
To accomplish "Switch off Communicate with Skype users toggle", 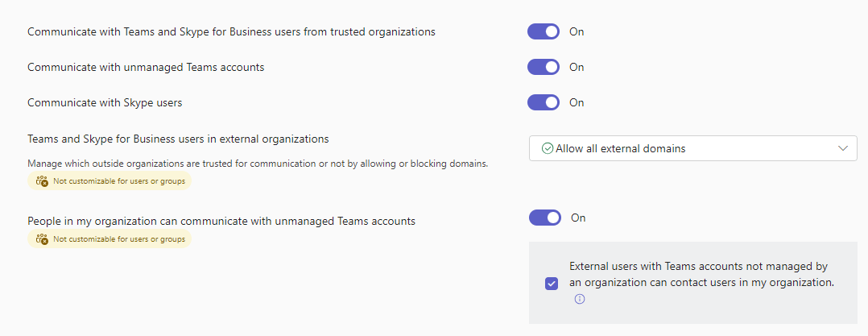I will tap(544, 102).
